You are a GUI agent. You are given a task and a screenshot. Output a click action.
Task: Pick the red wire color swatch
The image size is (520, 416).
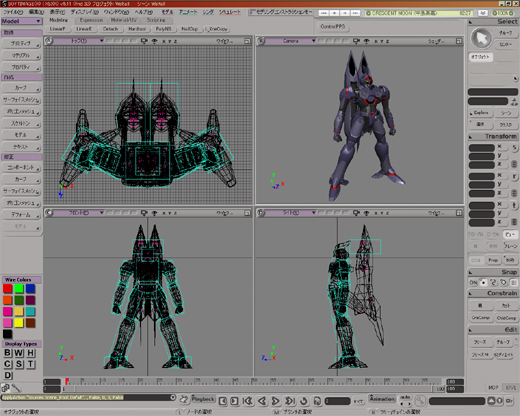(x=8, y=289)
